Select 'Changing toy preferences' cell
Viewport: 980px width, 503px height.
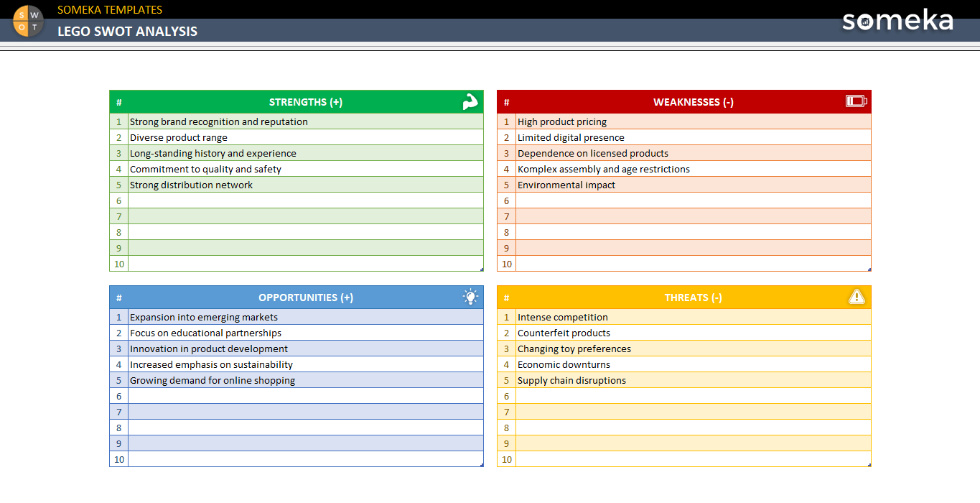coord(694,349)
